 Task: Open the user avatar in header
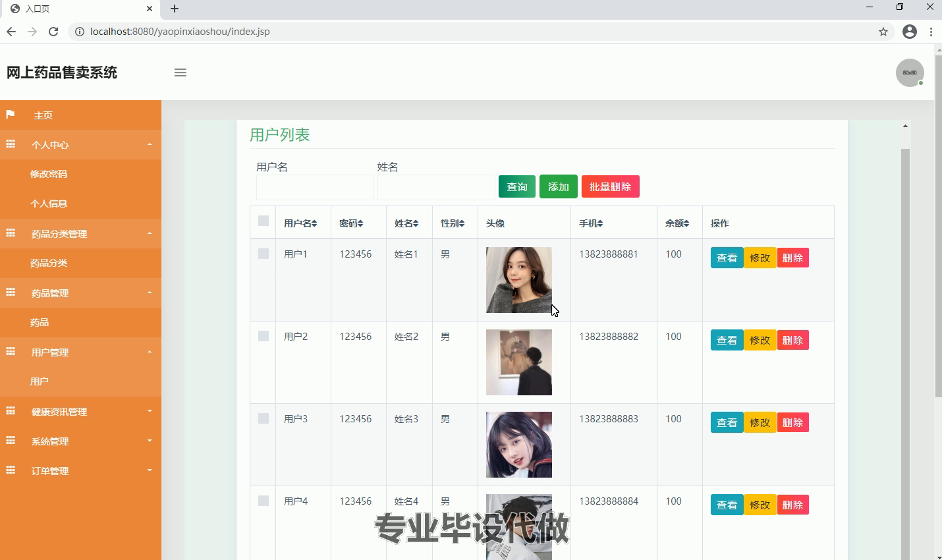[x=910, y=72]
